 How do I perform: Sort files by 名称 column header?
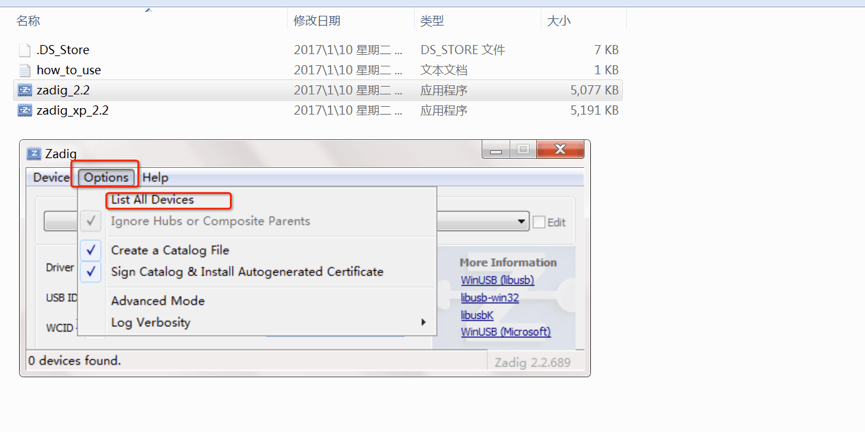28,21
